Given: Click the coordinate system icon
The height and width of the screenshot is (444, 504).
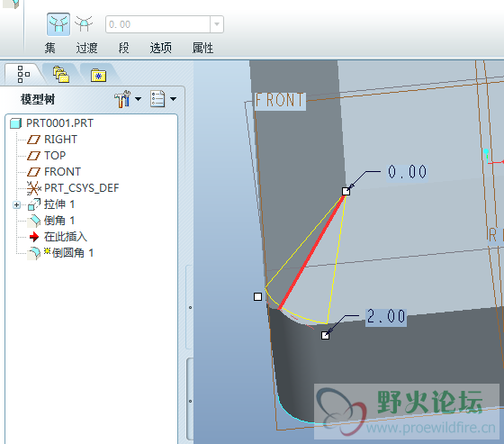Looking at the screenshot, I should point(34,188).
